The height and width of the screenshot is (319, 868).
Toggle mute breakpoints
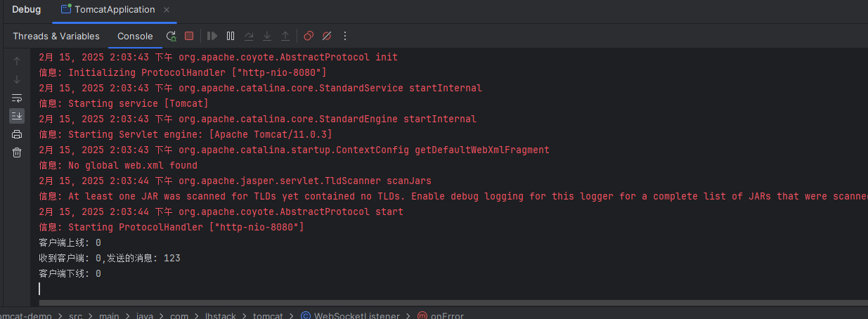[327, 36]
